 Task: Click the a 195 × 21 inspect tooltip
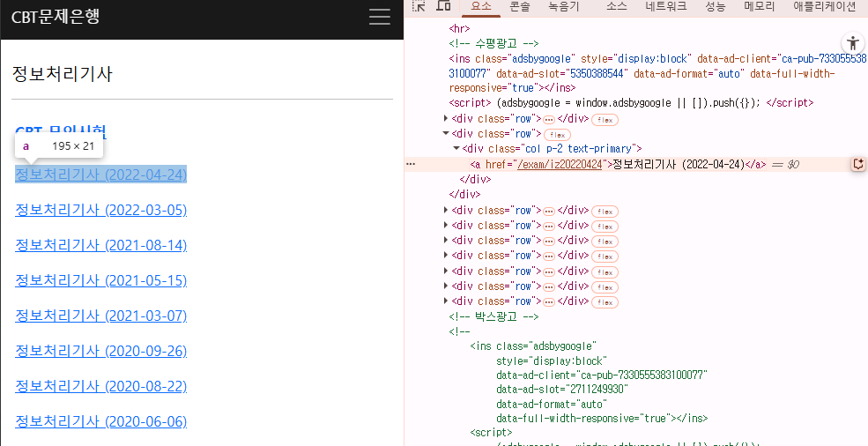pyautogui.click(x=59, y=146)
